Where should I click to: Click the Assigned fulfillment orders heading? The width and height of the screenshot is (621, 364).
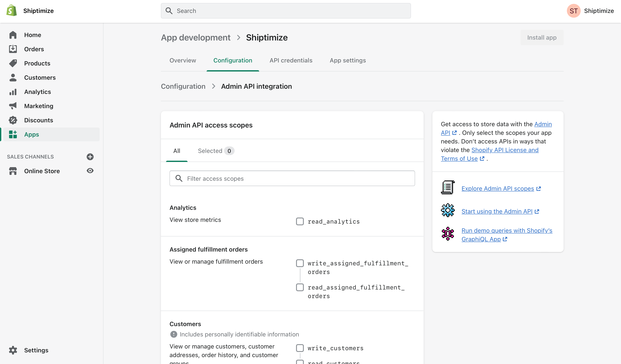[209, 249]
